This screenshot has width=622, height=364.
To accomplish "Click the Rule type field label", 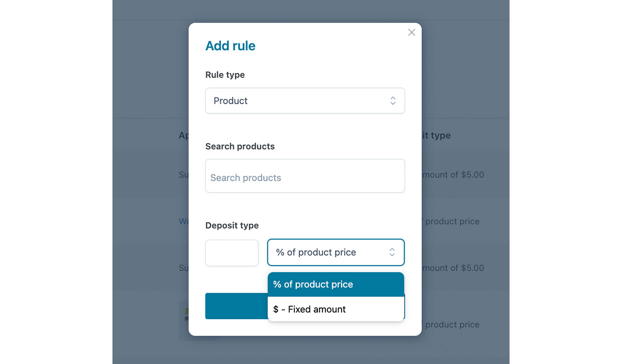I will point(225,75).
